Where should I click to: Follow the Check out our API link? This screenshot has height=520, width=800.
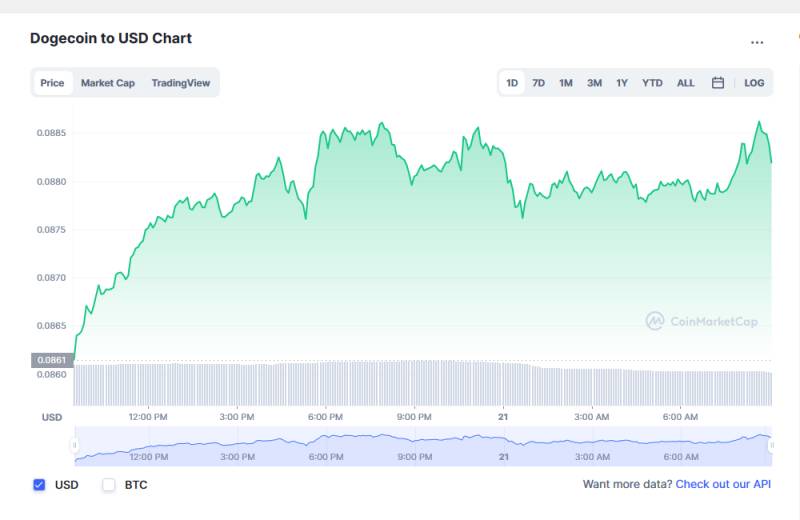[x=723, y=484]
